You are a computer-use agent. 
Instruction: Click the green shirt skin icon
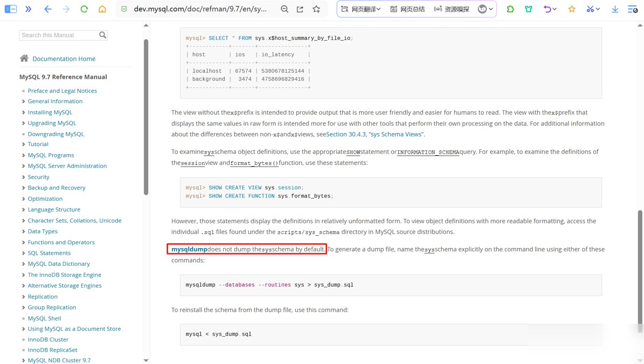coord(529,9)
